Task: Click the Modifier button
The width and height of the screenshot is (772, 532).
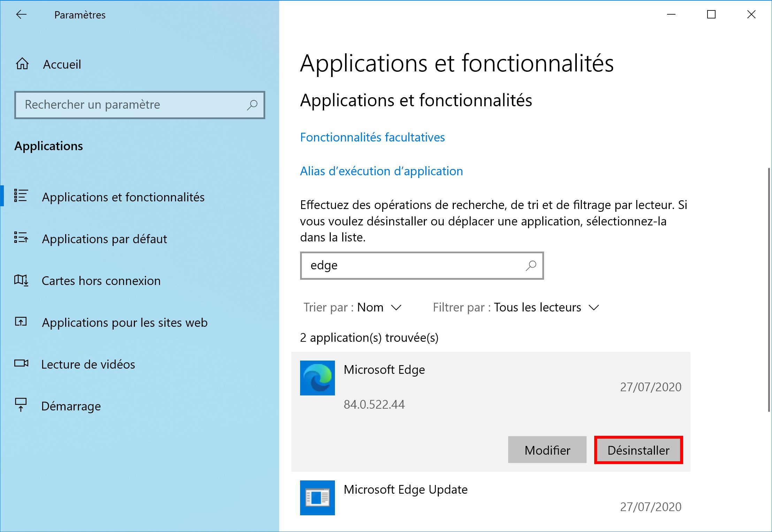Action: pyautogui.click(x=547, y=450)
